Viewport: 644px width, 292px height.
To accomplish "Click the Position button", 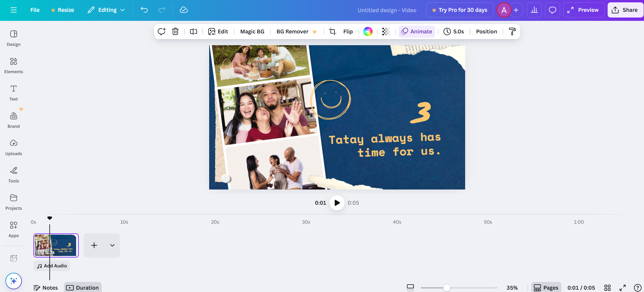I will (486, 31).
